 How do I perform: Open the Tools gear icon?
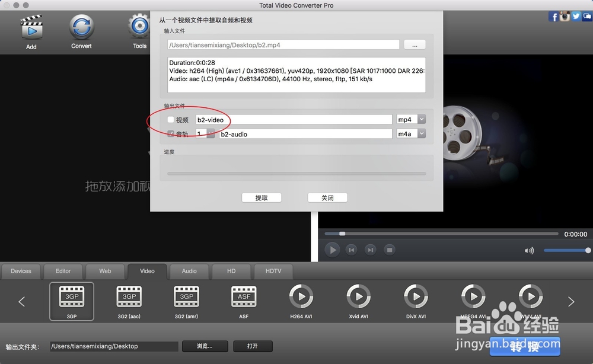click(139, 27)
